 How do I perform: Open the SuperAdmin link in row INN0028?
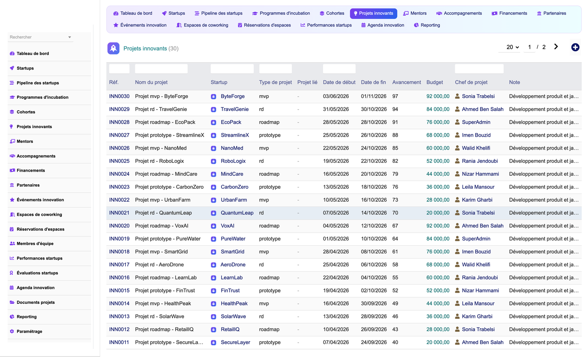(476, 122)
